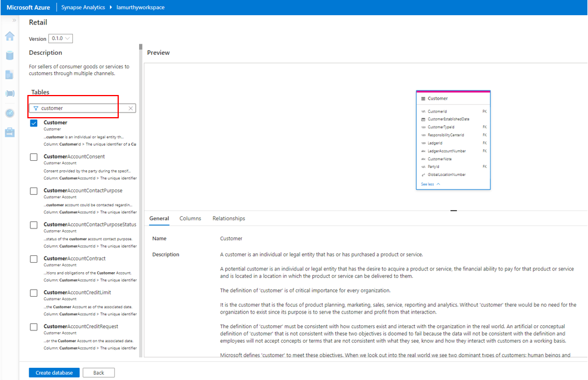Image resolution: width=588 pixels, height=380 pixels.
Task: Check the CustomerAccountContactPurposeStatus checkbox
Action: (34, 225)
